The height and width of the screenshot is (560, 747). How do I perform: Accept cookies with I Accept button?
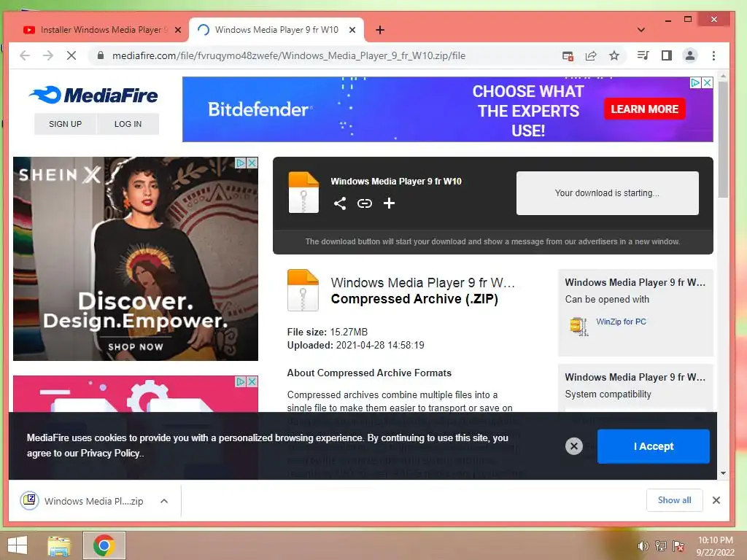(x=653, y=446)
